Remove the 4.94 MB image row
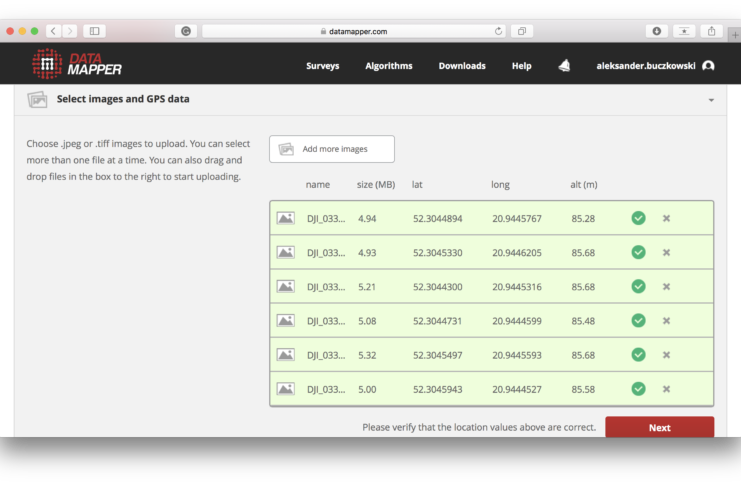The height and width of the screenshot is (486, 741). click(x=666, y=218)
